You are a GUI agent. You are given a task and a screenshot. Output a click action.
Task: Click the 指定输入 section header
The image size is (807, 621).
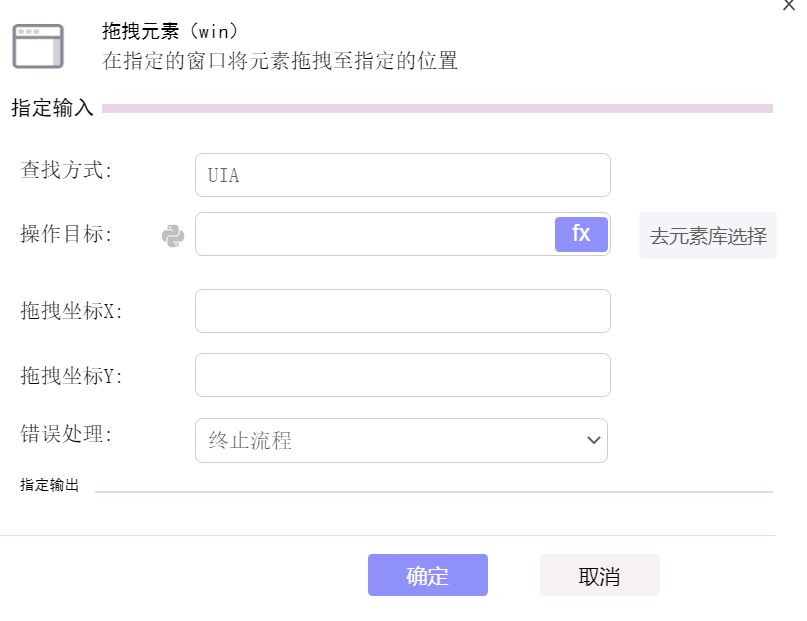[x=52, y=108]
